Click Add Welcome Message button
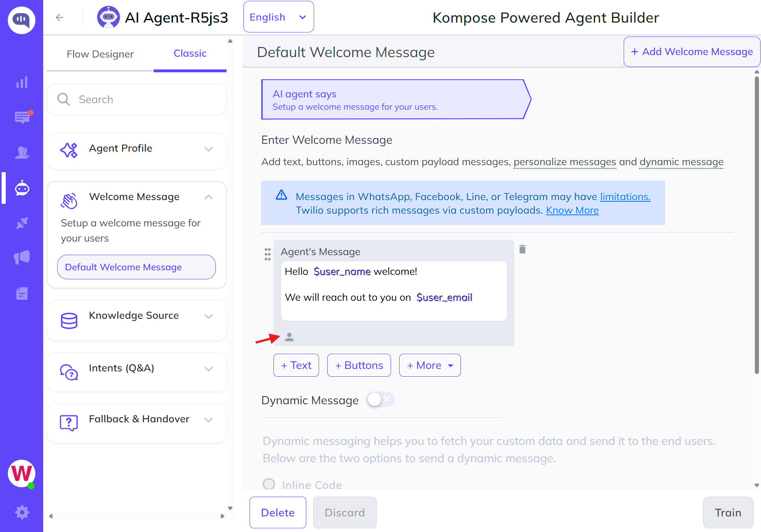This screenshot has width=761, height=532. tap(692, 52)
